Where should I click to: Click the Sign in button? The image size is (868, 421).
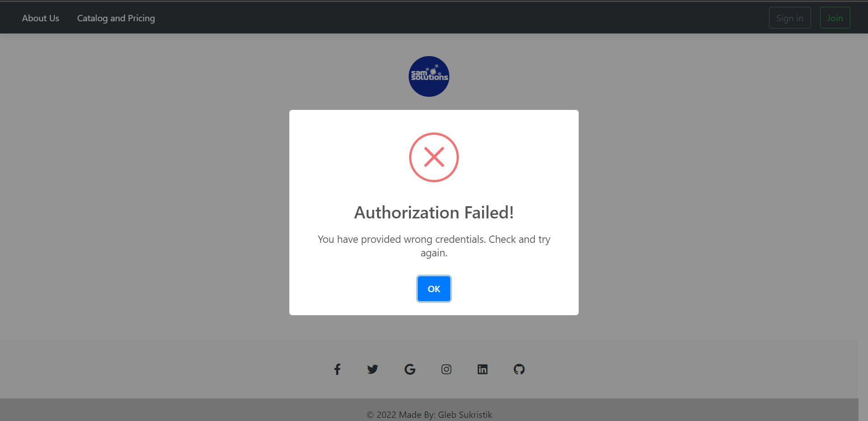pyautogui.click(x=790, y=18)
